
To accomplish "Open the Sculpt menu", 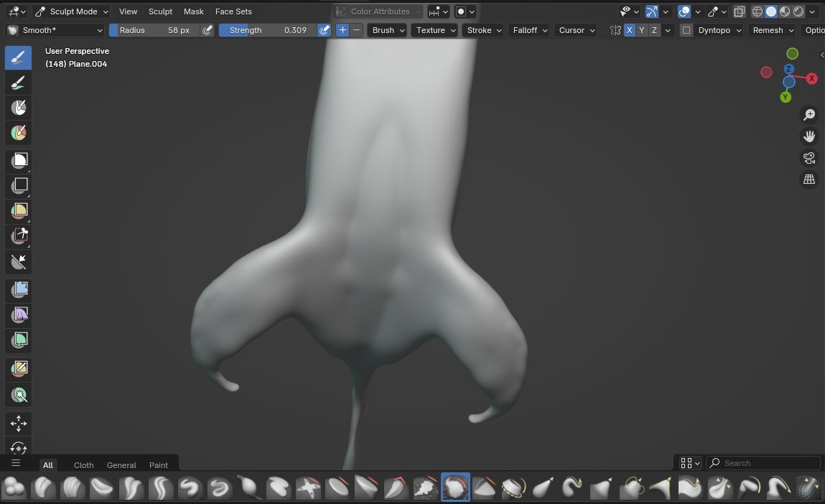I will coord(160,11).
